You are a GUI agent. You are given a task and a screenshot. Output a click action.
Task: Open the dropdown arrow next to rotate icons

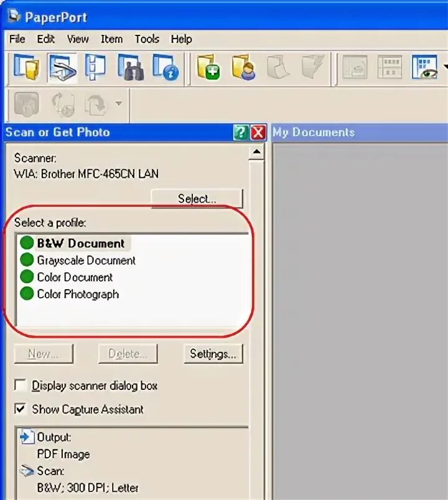coord(119,103)
